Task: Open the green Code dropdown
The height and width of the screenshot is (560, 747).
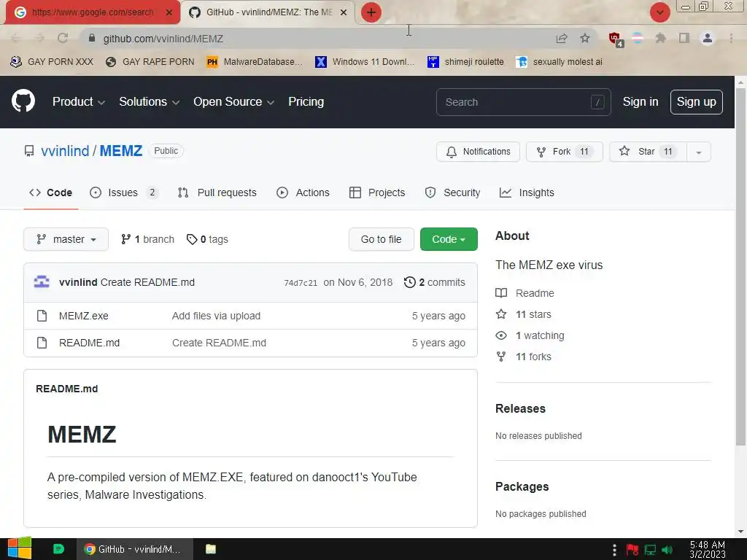Action: tap(449, 239)
